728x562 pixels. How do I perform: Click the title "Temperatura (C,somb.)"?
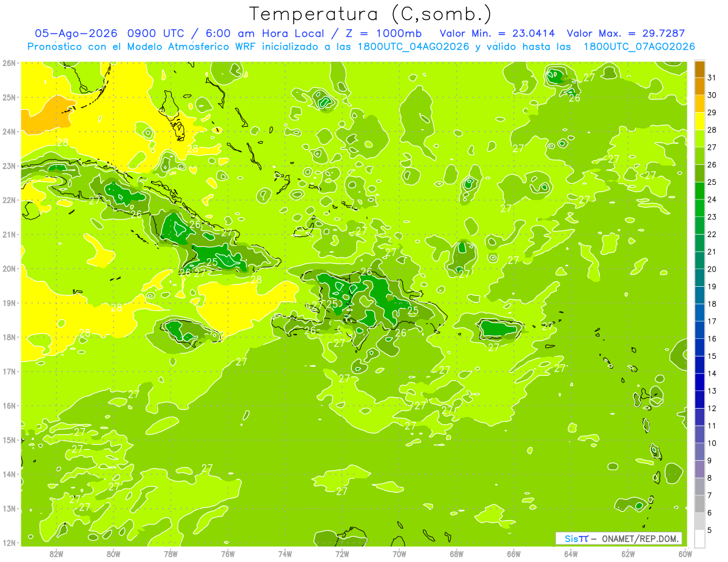[371, 14]
